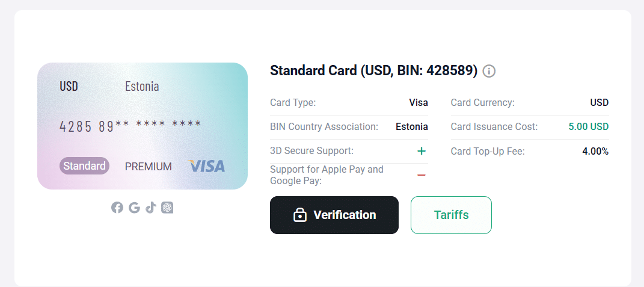Click the Visa value next to Card Type
This screenshot has height=287, width=644.
coord(419,103)
